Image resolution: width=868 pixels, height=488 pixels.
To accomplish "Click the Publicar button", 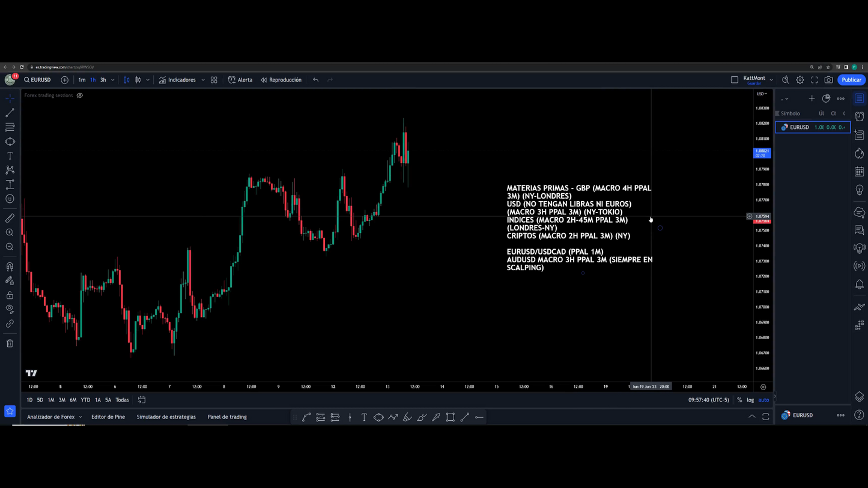I will pyautogui.click(x=851, y=80).
